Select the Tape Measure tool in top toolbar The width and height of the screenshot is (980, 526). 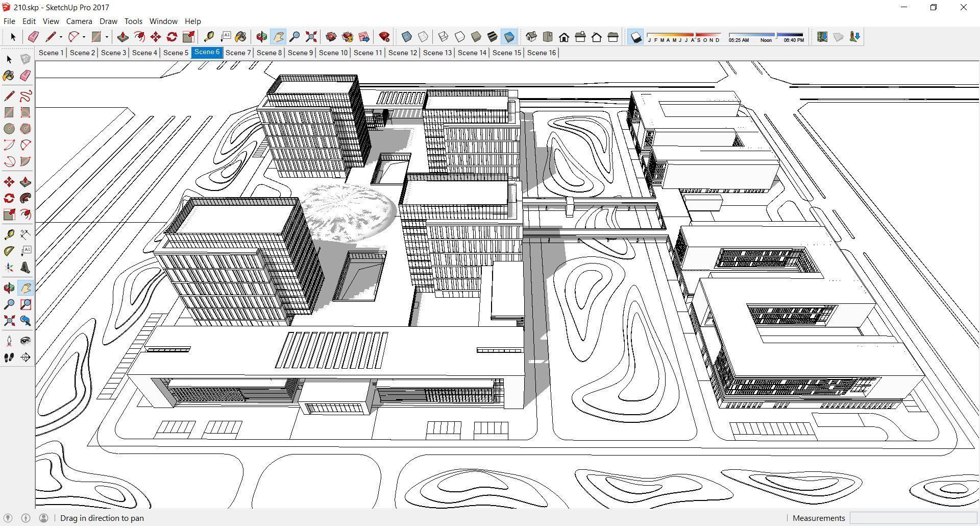click(209, 37)
